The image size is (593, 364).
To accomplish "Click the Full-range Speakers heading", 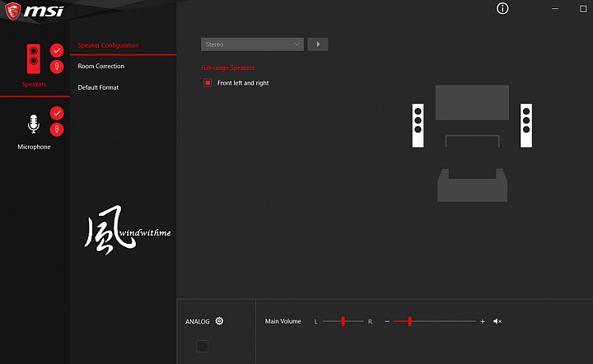I will coord(227,68).
